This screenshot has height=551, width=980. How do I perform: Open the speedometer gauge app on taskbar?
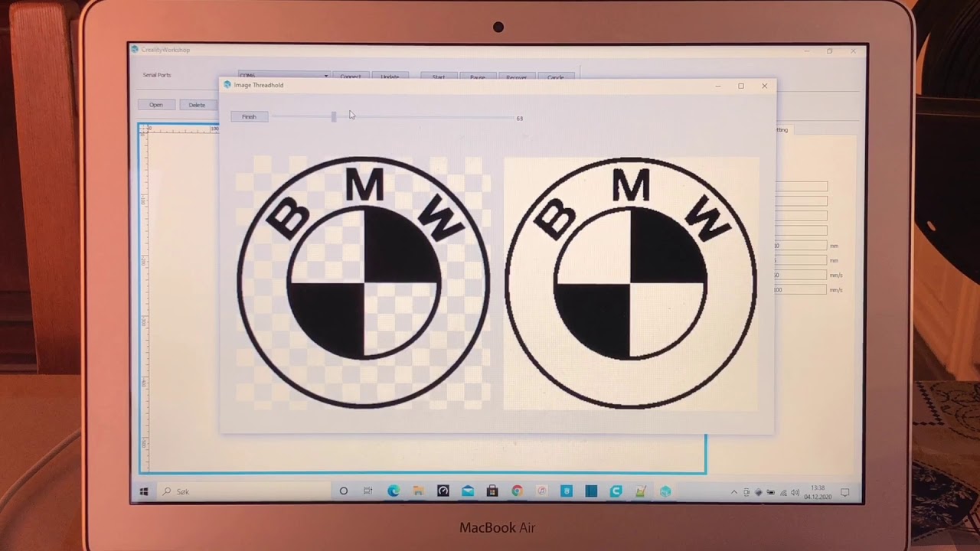pyautogui.click(x=443, y=491)
